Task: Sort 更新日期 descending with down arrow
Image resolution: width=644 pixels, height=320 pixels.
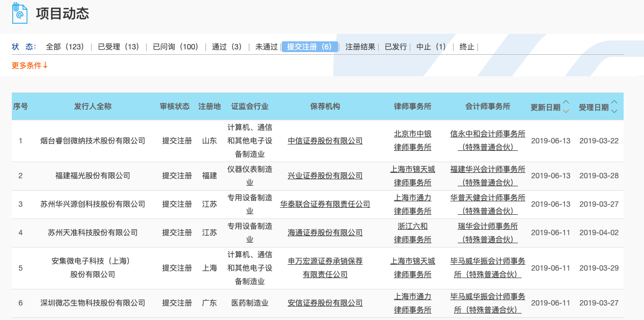Action: click(x=566, y=111)
